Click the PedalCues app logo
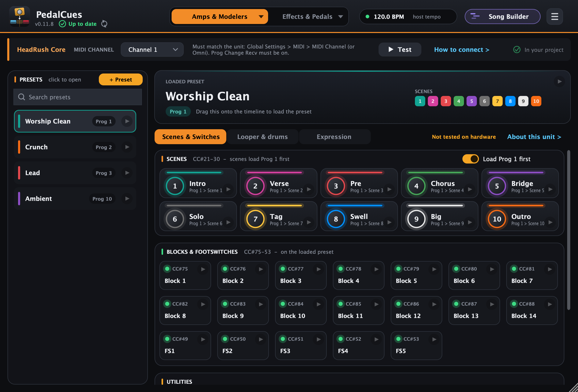 click(19, 17)
